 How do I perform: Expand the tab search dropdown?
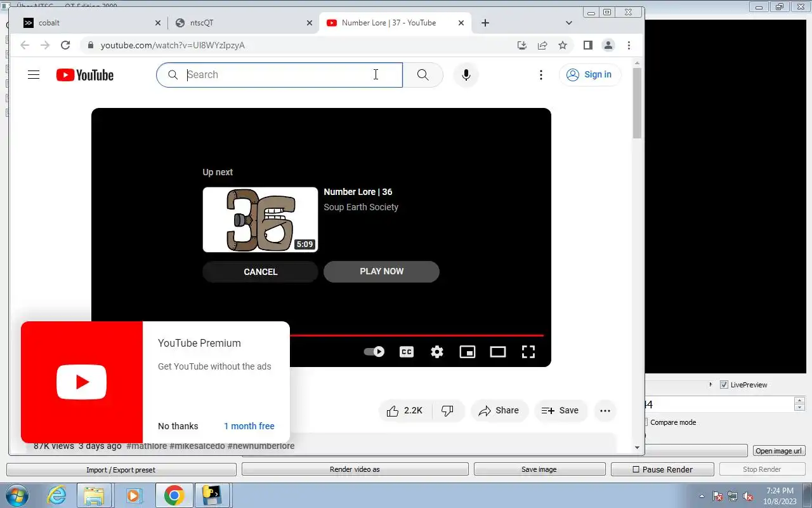[569, 23]
